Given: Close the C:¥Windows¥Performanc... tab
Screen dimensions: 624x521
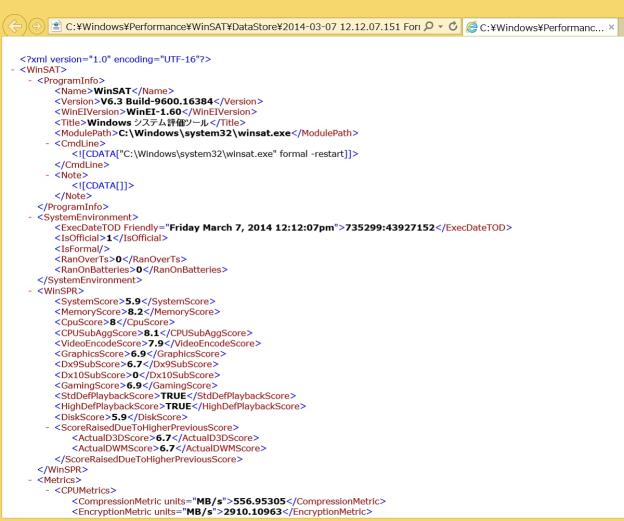Looking at the screenshot, I should (x=611, y=27).
